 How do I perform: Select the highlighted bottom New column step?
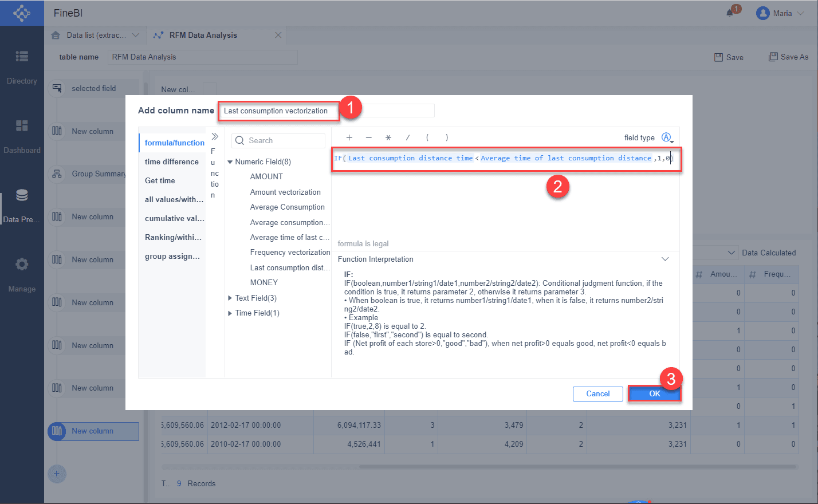coord(93,431)
